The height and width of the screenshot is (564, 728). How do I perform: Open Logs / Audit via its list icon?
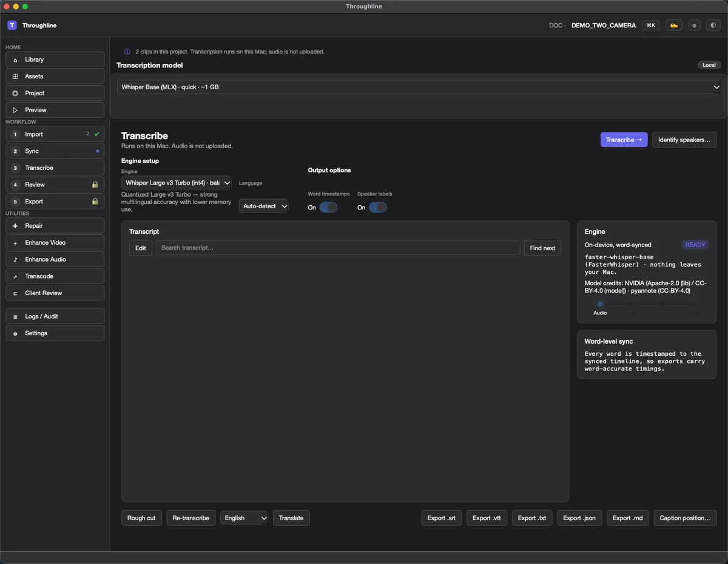[x=15, y=316]
